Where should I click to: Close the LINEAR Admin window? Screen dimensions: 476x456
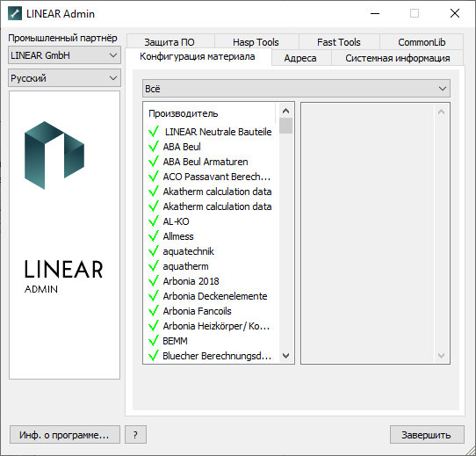click(454, 14)
